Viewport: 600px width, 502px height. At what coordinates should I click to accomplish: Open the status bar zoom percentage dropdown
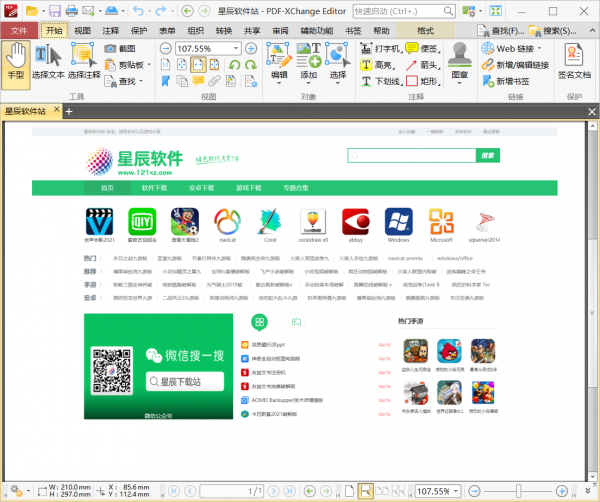coord(457,491)
